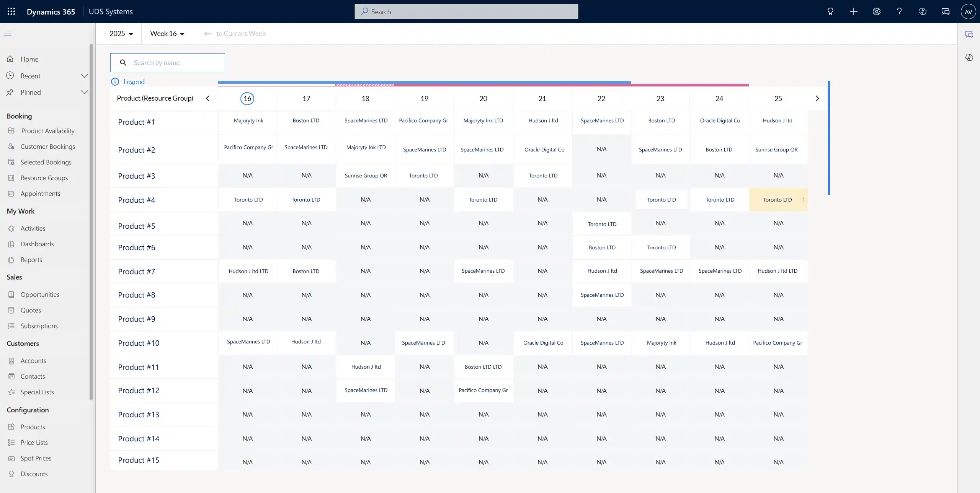980x493 pixels.
Task: Open Product Availability in the sidebar
Action: click(x=47, y=130)
